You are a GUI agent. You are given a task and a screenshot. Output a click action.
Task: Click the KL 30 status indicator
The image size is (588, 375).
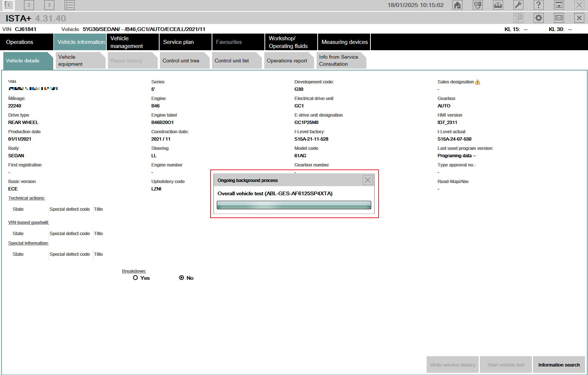(x=560, y=29)
